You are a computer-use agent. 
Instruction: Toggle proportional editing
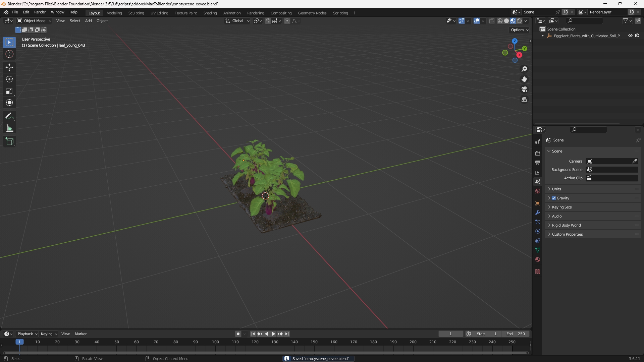pyautogui.click(x=287, y=21)
